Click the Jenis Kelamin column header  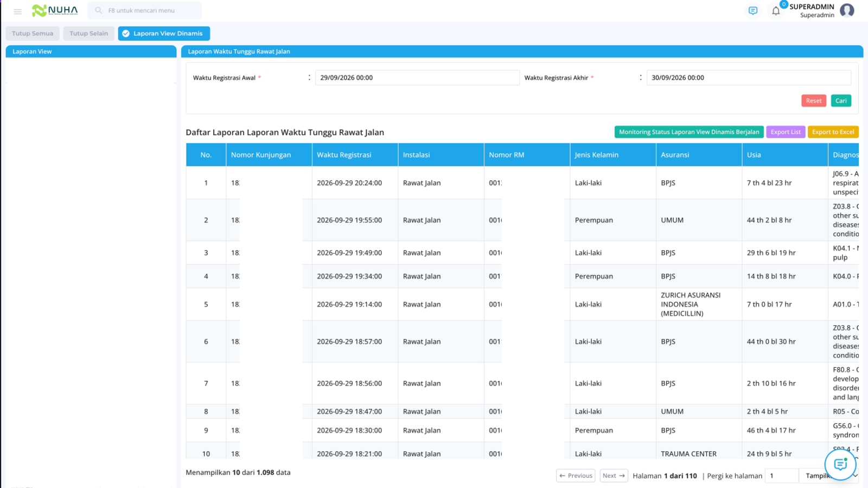point(613,155)
